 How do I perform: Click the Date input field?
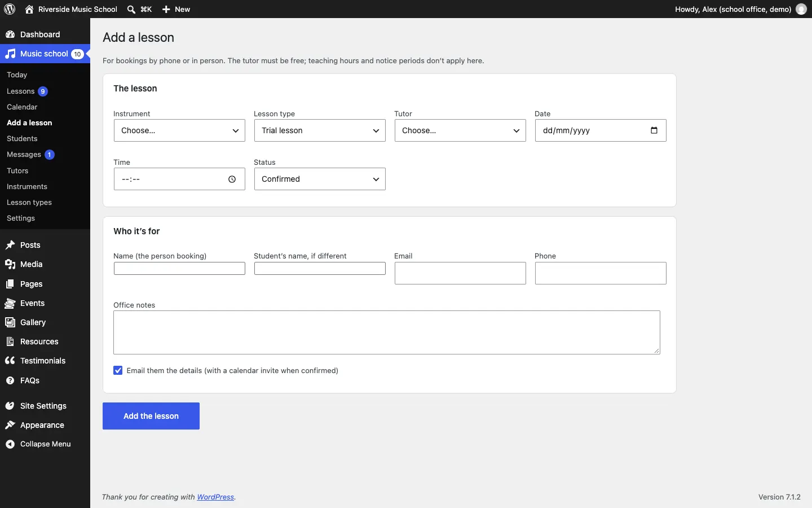(x=601, y=130)
